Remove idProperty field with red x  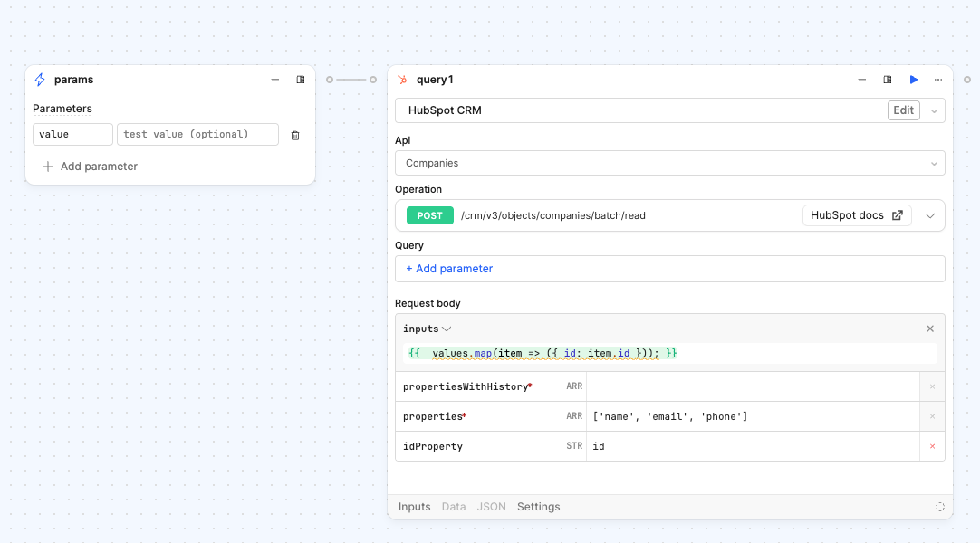[x=932, y=446]
